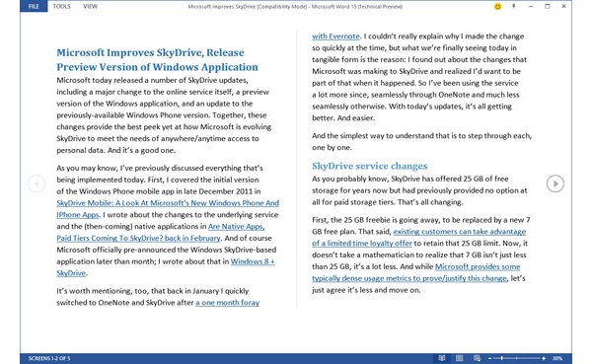The width and height of the screenshot is (592, 364).
Task: Switch to Print Layout view icon
Action: click(459, 358)
